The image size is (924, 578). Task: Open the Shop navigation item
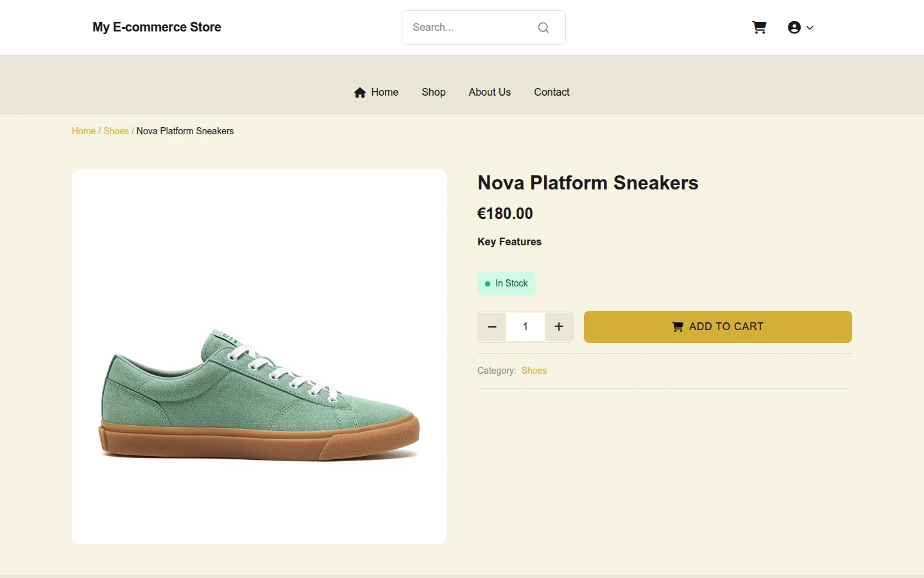pos(434,92)
